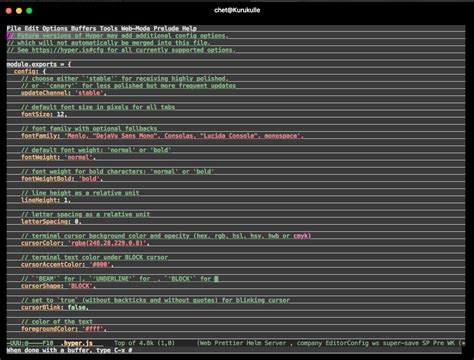474x360 pixels.
Task: Click the fontFamily key
Action: pyautogui.click(x=40, y=136)
